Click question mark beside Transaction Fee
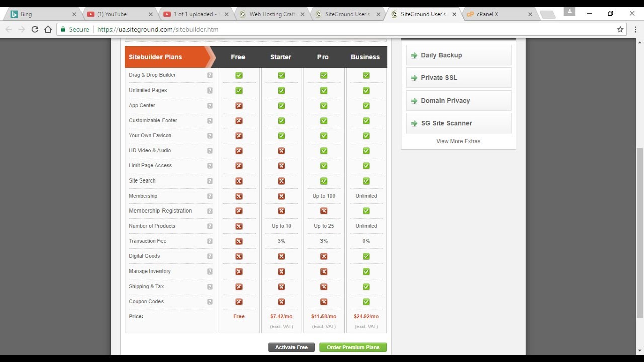Screen dimensions: 644x362 coord(210,241)
